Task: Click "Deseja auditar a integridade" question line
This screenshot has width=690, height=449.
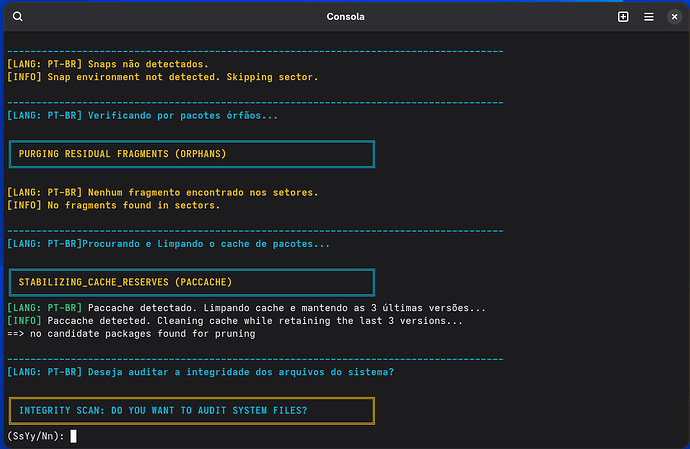Action: tap(201, 372)
